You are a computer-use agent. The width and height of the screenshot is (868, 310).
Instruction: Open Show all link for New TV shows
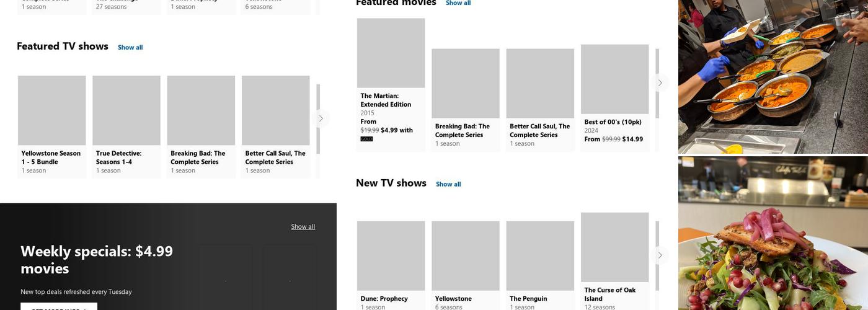[x=448, y=184]
